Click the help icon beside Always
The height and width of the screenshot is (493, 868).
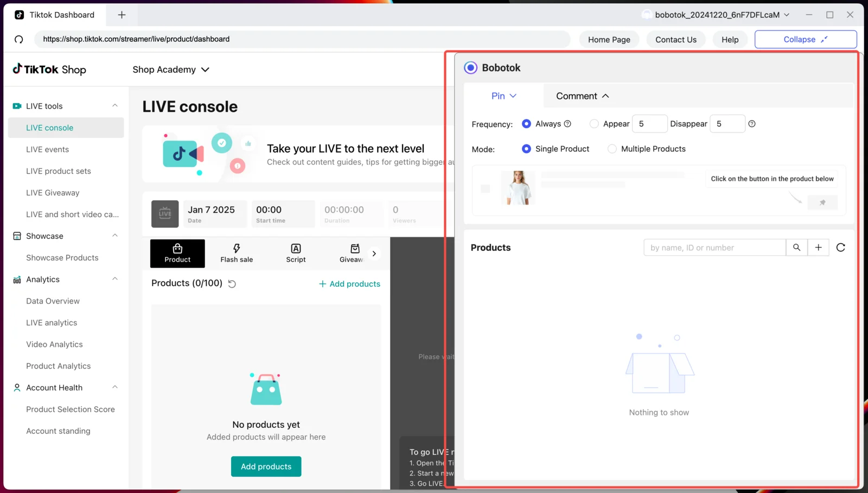click(567, 124)
